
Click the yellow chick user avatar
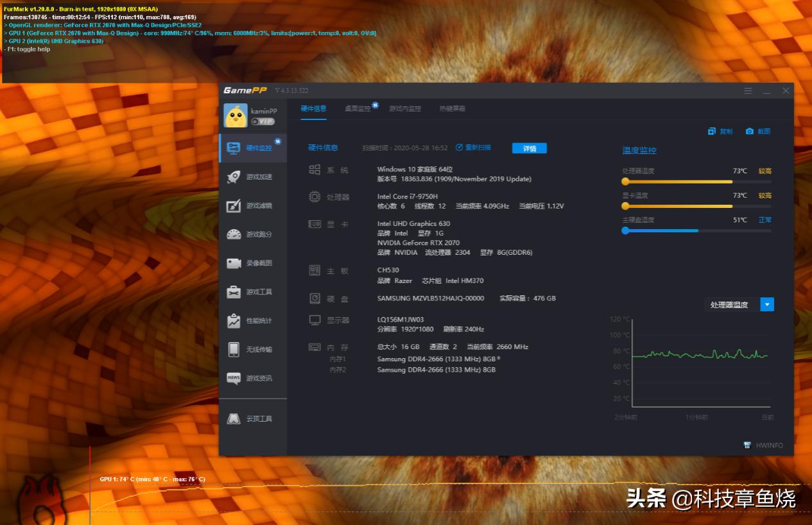235,116
